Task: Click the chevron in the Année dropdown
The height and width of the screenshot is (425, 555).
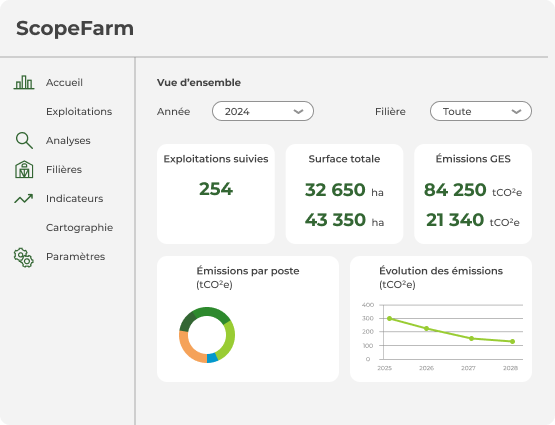Action: click(298, 111)
